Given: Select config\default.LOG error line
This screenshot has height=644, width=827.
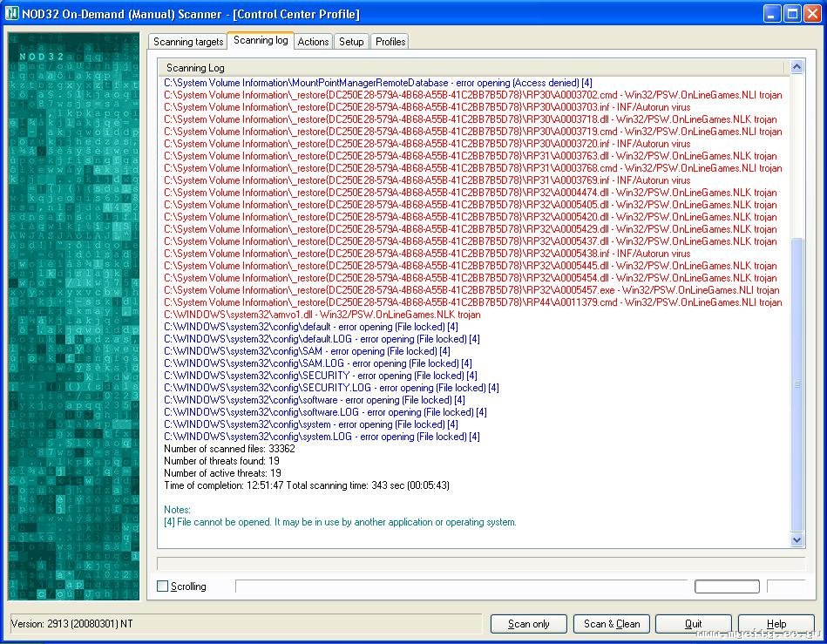Looking at the screenshot, I should click(322, 339).
